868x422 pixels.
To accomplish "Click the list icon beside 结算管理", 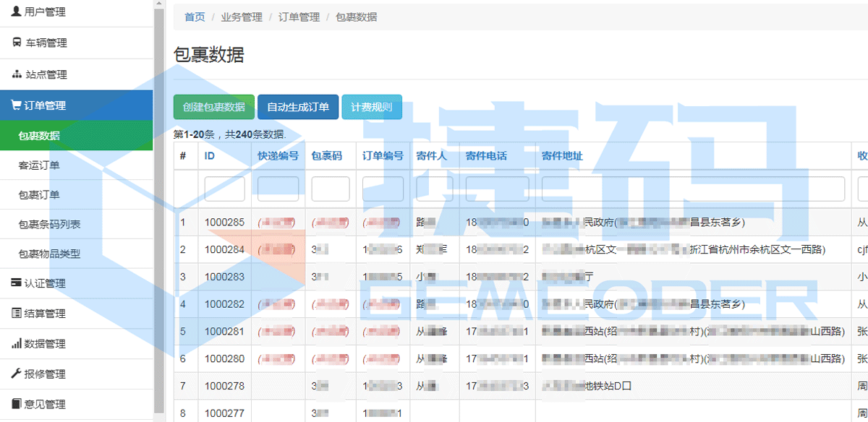I will point(16,314).
